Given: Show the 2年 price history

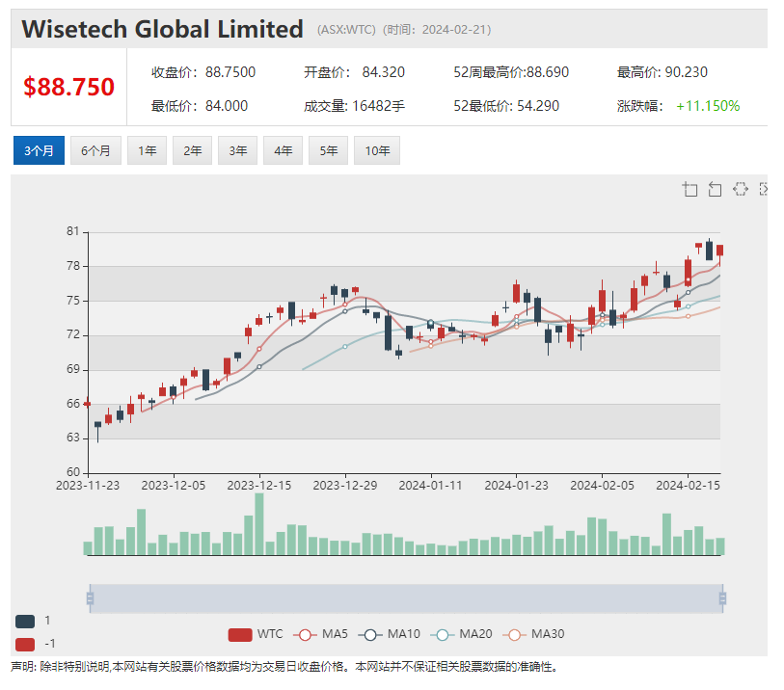Looking at the screenshot, I should coord(192,150).
